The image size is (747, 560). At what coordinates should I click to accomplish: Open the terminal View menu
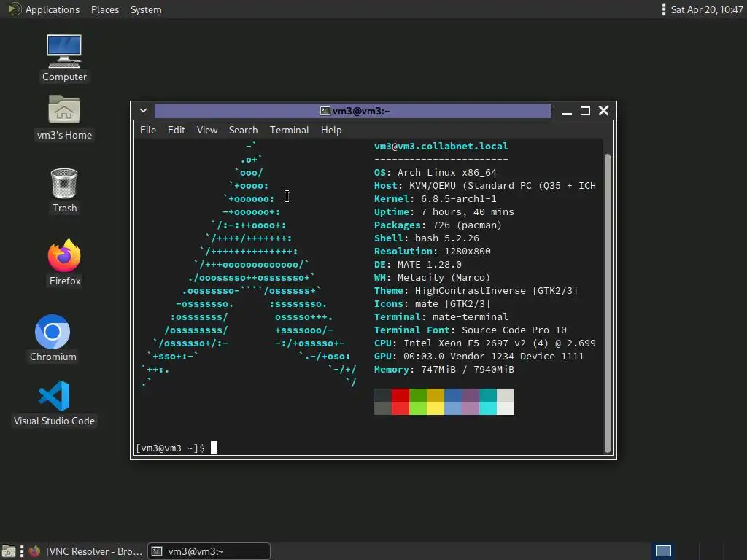[206, 130]
